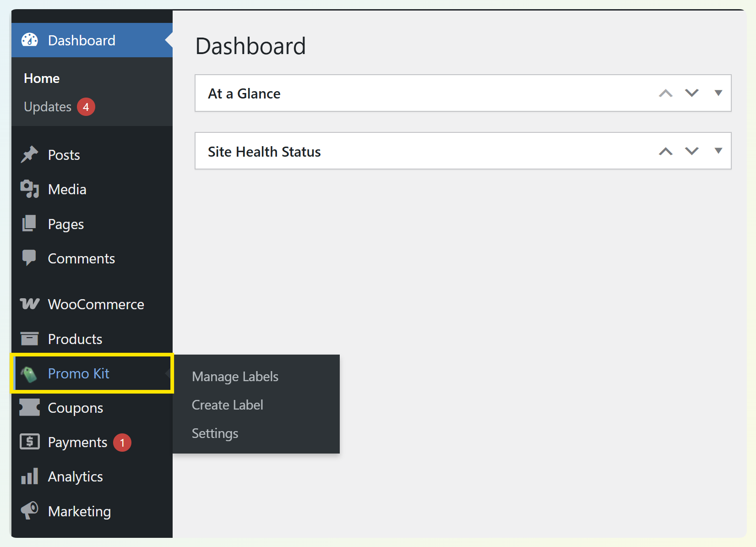The width and height of the screenshot is (756, 547).
Task: Click the Marketing megaphone icon
Action: [x=30, y=510]
